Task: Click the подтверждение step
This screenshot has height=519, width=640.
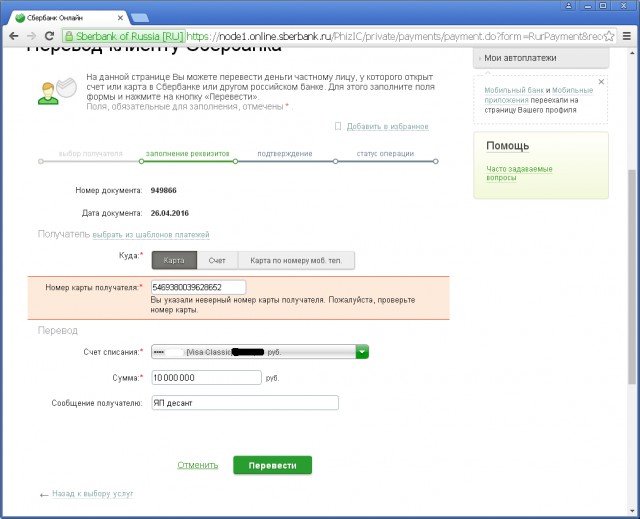Action: click(285, 154)
